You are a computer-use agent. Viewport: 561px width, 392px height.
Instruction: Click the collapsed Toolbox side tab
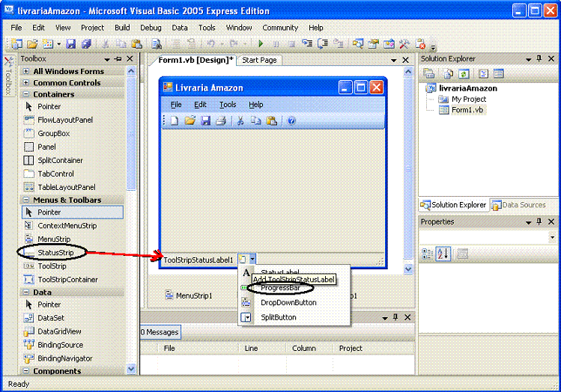pos(9,76)
